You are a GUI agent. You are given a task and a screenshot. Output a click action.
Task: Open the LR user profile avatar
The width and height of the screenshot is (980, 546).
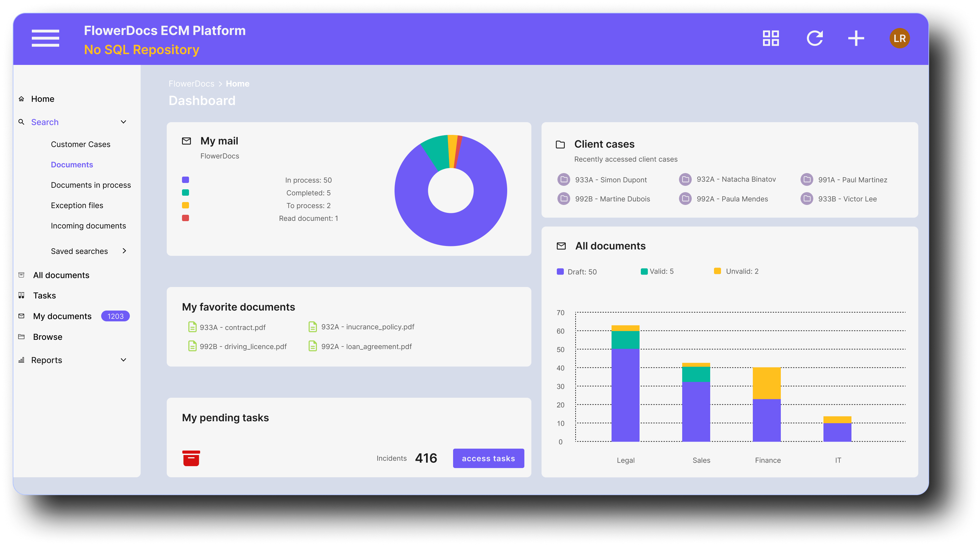[x=899, y=38]
